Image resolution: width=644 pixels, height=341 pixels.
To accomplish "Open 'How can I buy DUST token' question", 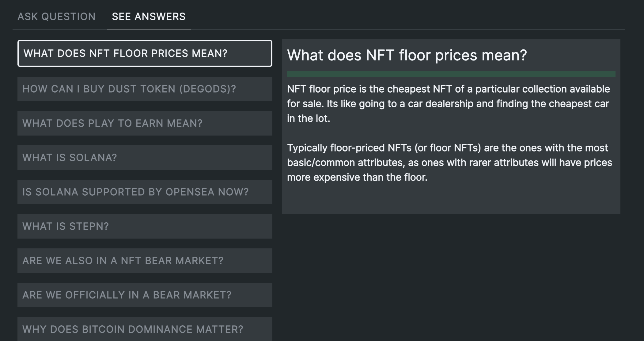I will coord(145,89).
